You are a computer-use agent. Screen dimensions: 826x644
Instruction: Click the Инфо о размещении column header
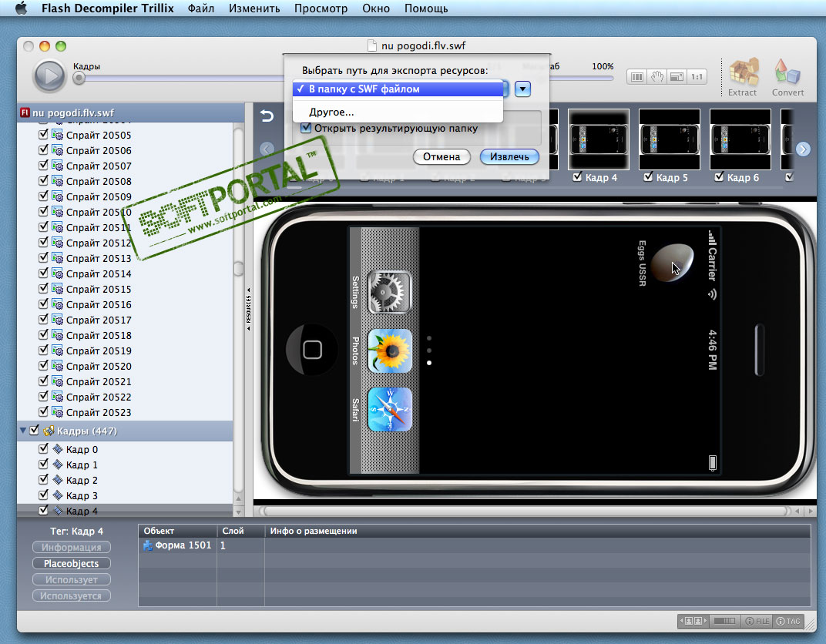537,531
